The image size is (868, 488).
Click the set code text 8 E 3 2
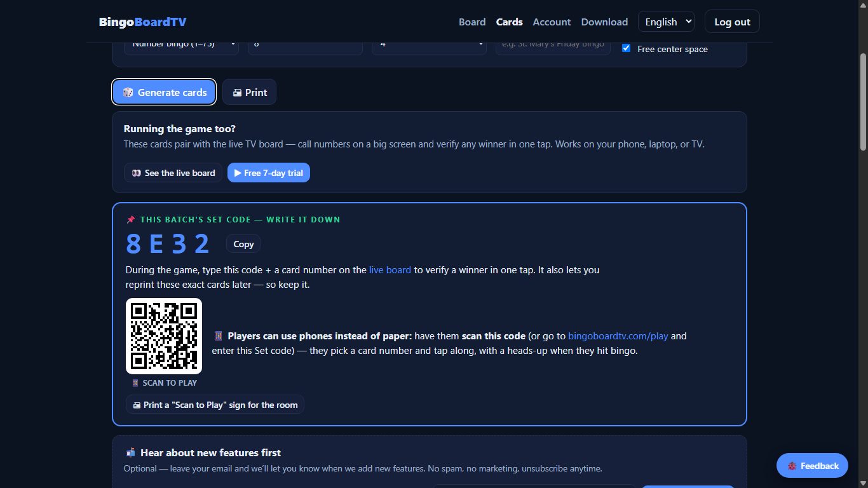168,244
